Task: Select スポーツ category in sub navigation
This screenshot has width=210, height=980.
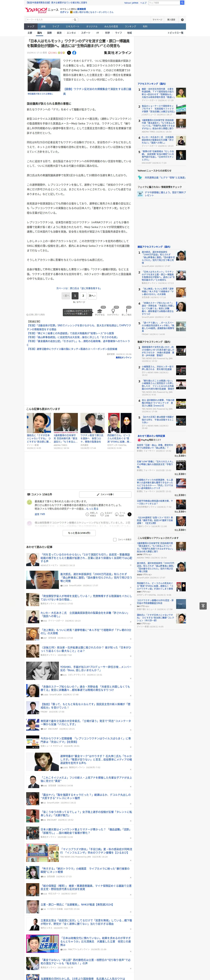Action: click(86, 33)
